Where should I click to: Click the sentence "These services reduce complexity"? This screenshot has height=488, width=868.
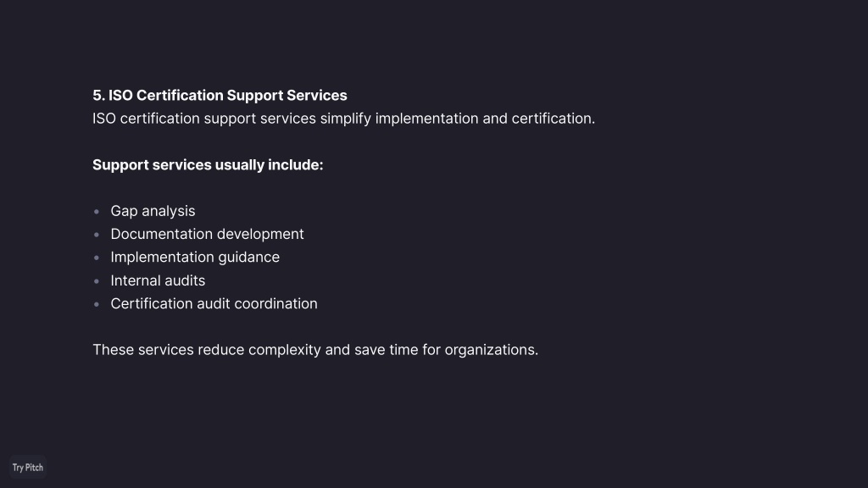[314, 350]
